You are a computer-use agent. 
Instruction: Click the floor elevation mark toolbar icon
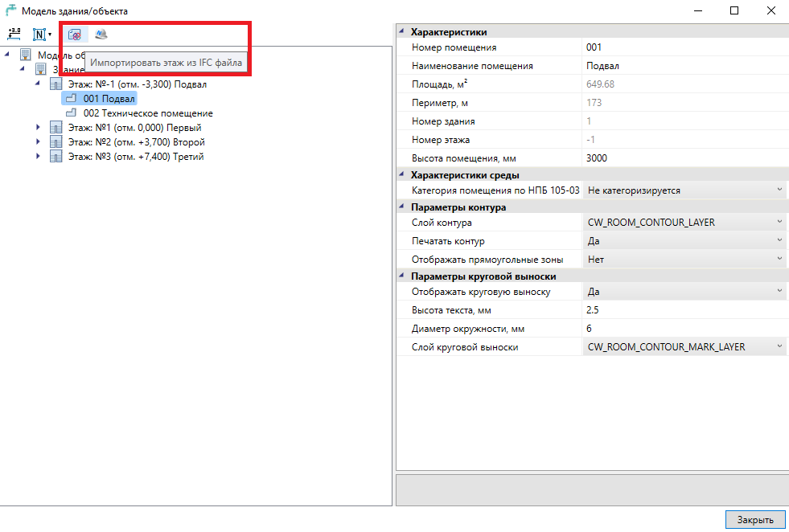pyautogui.click(x=14, y=35)
